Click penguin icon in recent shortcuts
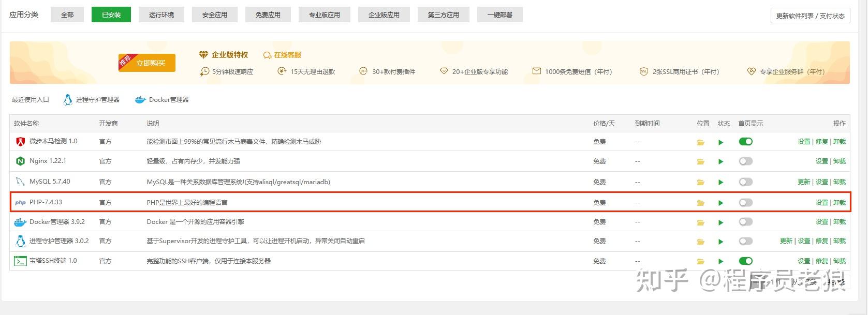The height and width of the screenshot is (315, 868). 68,99
